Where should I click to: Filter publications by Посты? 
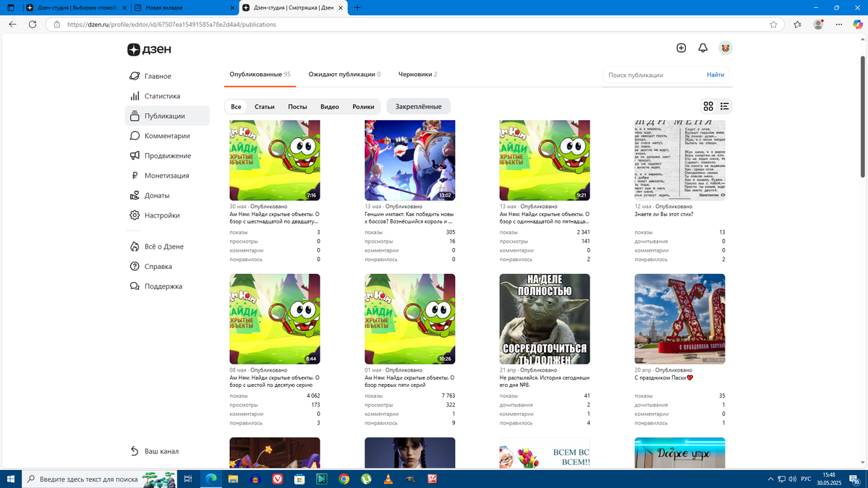coord(297,106)
